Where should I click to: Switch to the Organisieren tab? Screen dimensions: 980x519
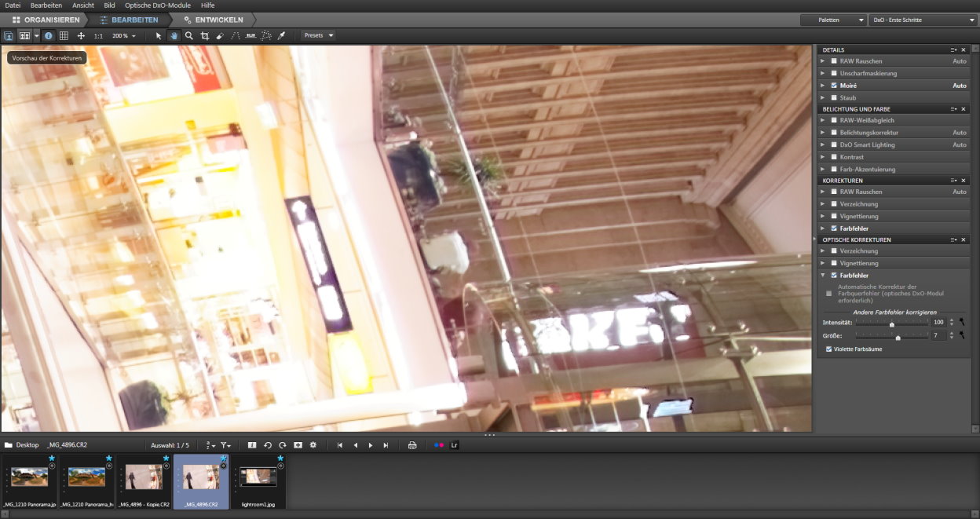[x=46, y=20]
